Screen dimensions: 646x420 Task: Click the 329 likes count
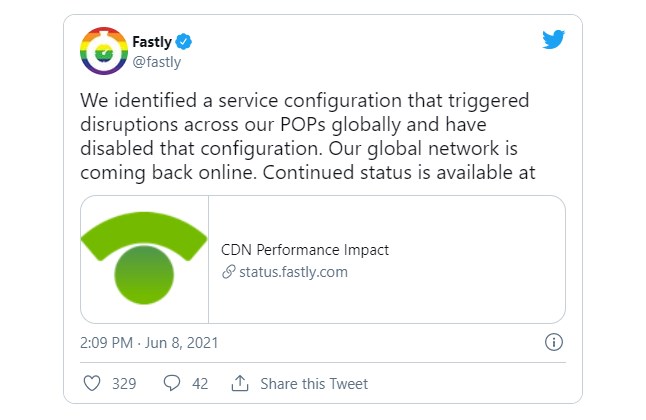124,384
